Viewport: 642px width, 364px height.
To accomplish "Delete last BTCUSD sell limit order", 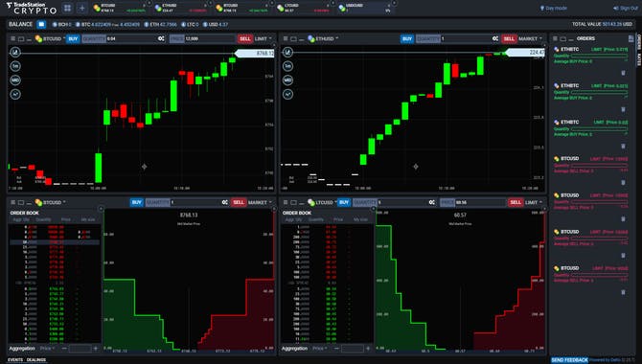I will [623, 292].
